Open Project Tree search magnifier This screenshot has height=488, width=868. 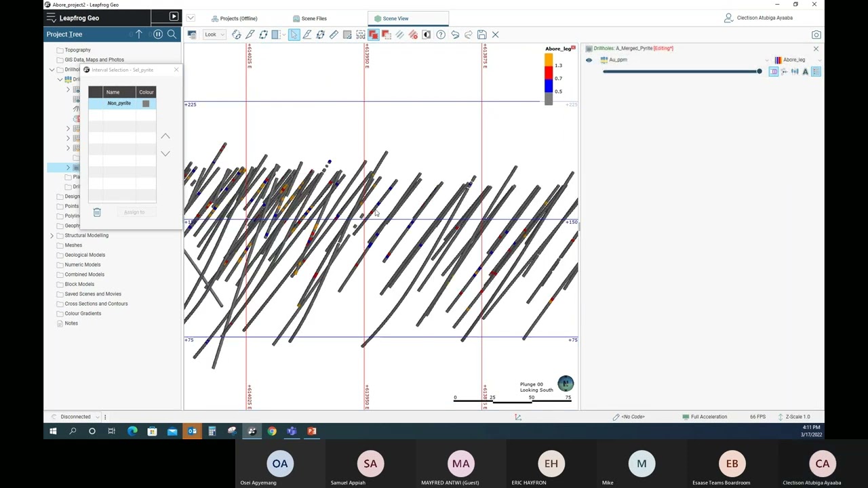(172, 34)
